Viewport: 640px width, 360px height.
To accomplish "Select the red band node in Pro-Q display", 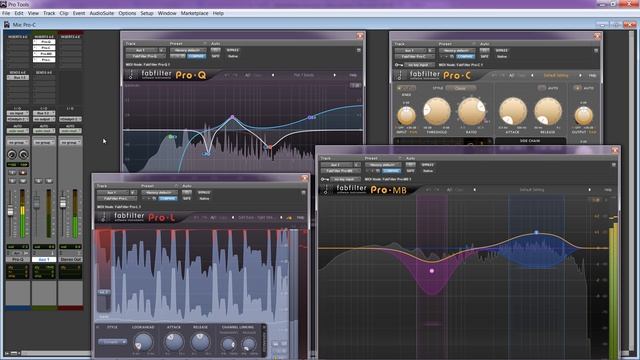I will [x=270, y=146].
